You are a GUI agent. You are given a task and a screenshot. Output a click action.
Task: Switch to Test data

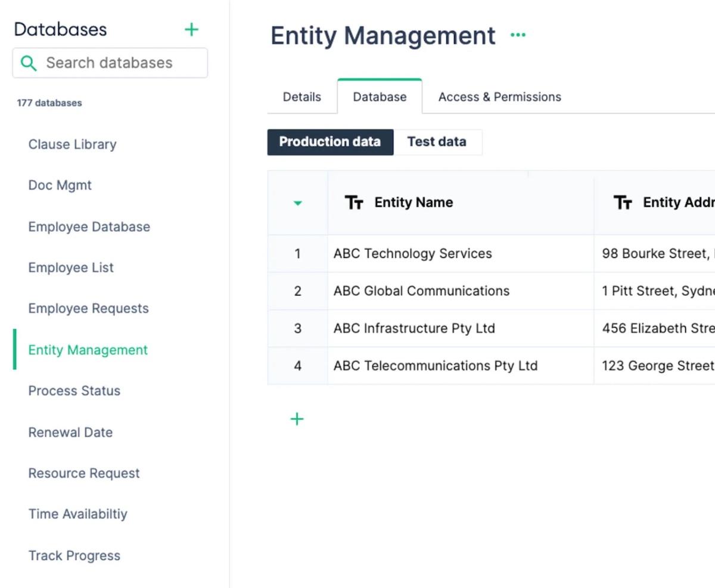coord(437,142)
